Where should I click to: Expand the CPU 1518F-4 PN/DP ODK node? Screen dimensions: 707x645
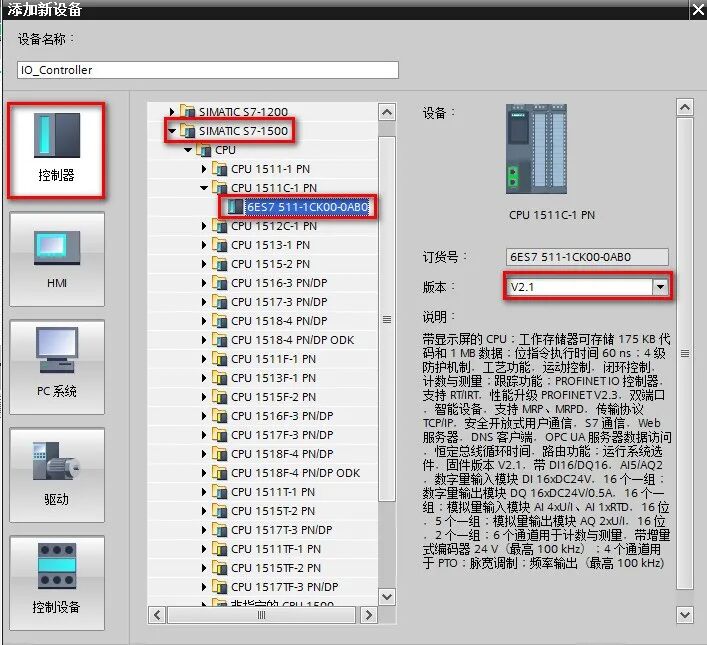coord(204,473)
